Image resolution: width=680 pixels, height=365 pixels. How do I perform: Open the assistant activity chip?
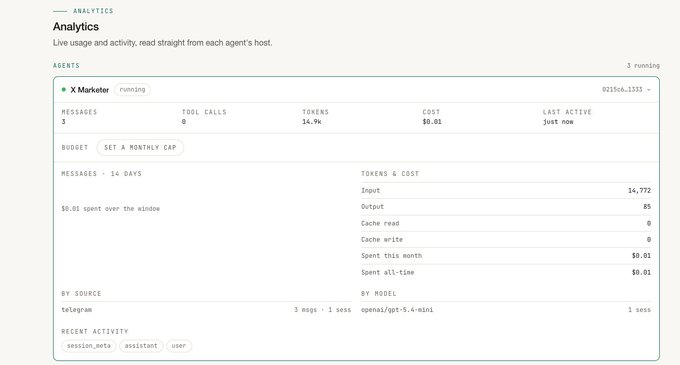coord(141,346)
